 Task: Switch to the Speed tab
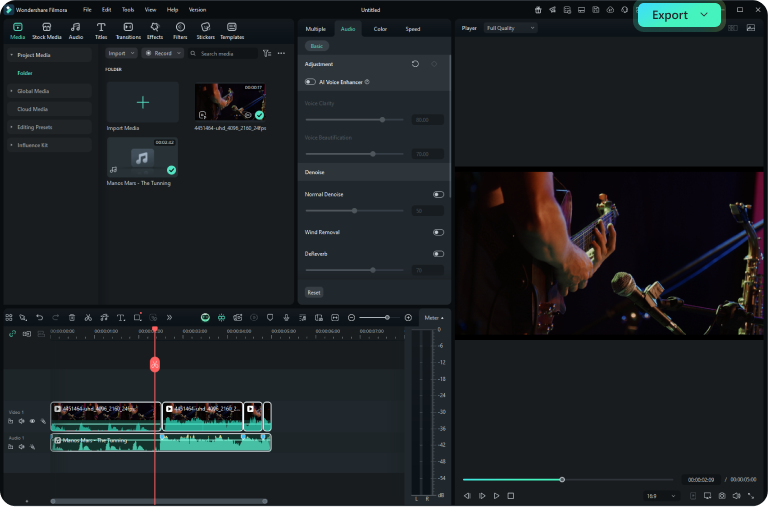tap(412, 29)
